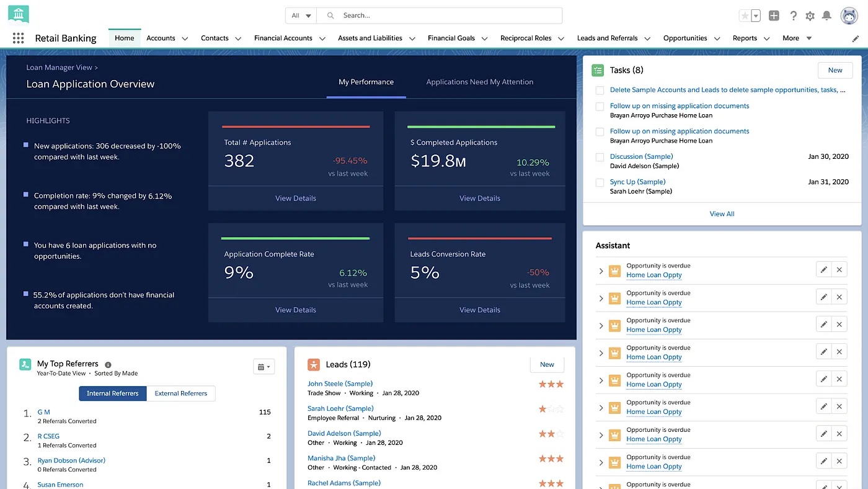Screen dimensions: 868x489
Task: Open the Accounts tab dropdown arrow
Action: click(185, 38)
